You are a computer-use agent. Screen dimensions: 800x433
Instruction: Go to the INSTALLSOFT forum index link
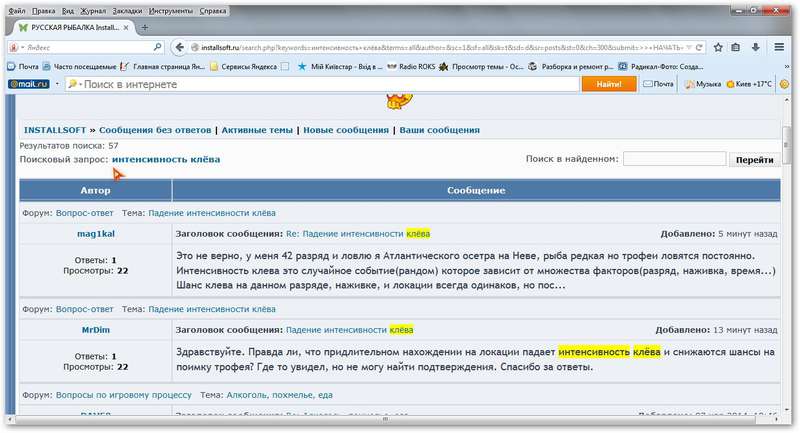(x=55, y=130)
